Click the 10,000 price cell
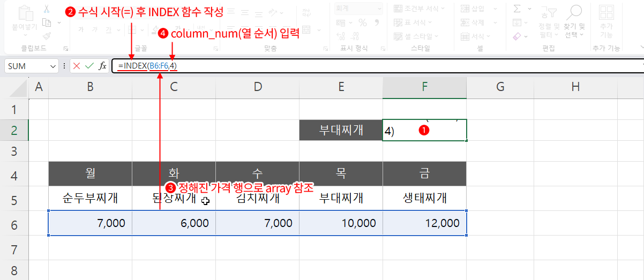 (341, 223)
